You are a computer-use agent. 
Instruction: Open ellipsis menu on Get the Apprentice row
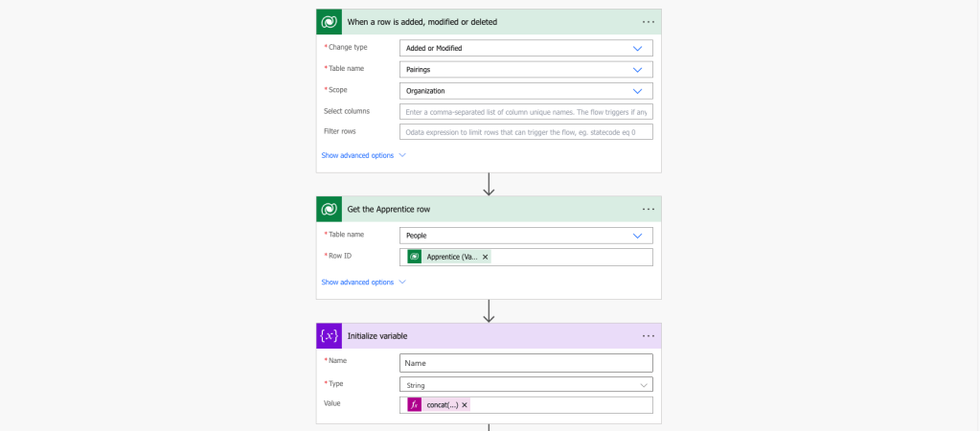649,209
